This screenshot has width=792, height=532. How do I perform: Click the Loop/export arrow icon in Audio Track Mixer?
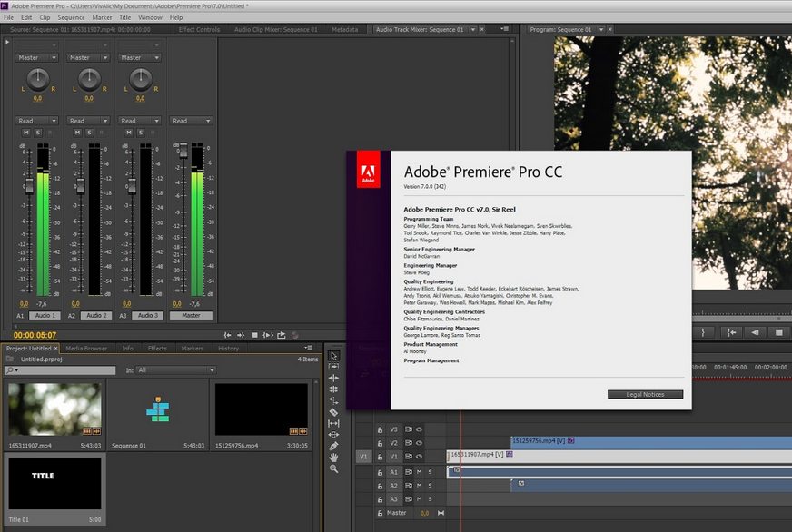point(282,335)
